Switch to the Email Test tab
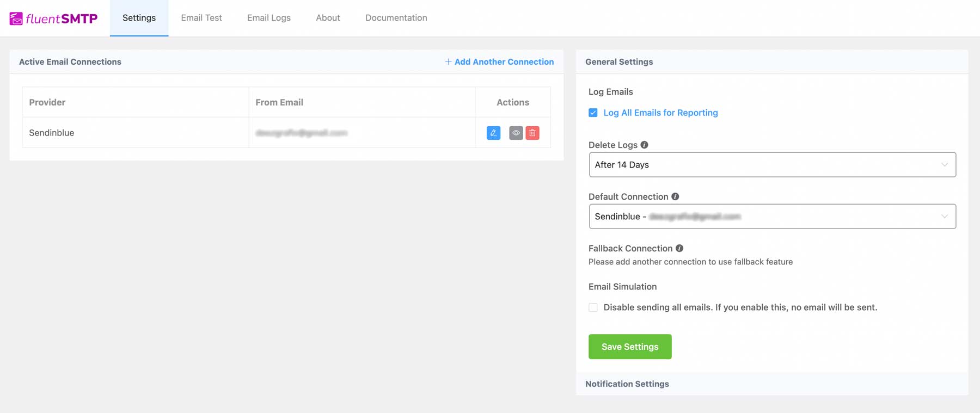This screenshot has width=980, height=413. (x=201, y=18)
